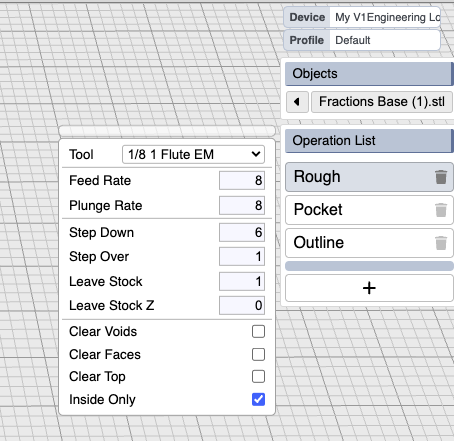Click the Step Down value field
The height and width of the screenshot is (441, 454).
tap(242, 232)
